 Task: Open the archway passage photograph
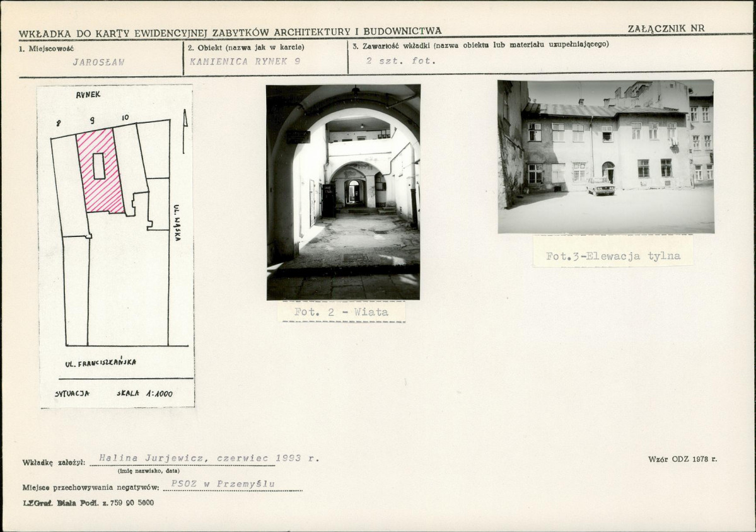tap(343, 192)
